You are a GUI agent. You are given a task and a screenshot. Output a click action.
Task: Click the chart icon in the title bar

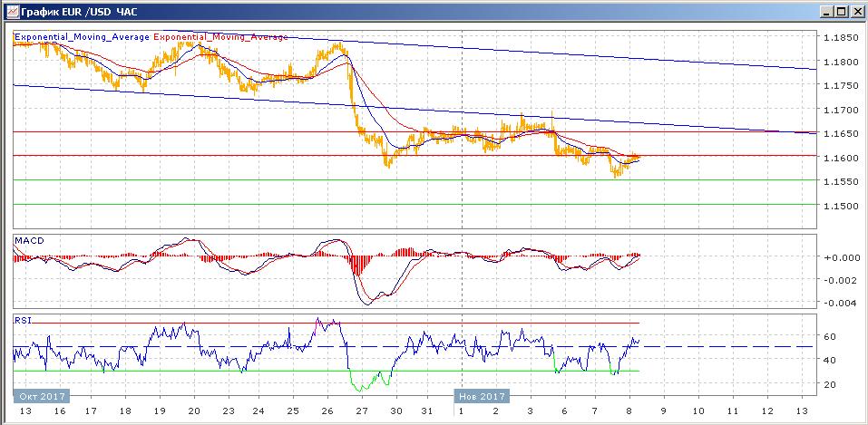[x=10, y=12]
